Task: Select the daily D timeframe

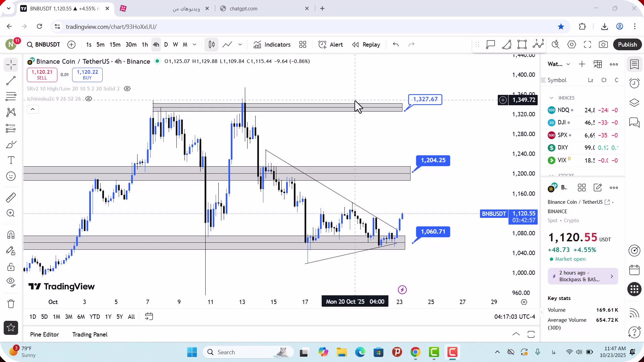Action: [x=166, y=45]
